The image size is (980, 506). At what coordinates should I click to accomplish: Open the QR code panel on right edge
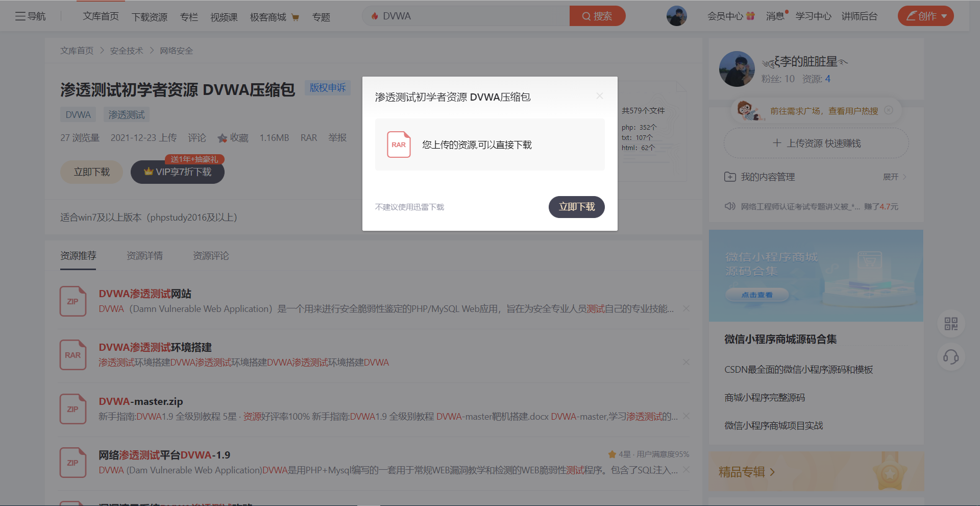950,323
